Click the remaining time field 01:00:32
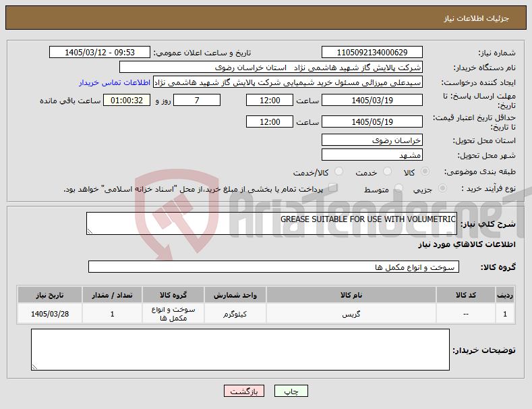Viewport: 532px width, 409px height. pyautogui.click(x=127, y=100)
